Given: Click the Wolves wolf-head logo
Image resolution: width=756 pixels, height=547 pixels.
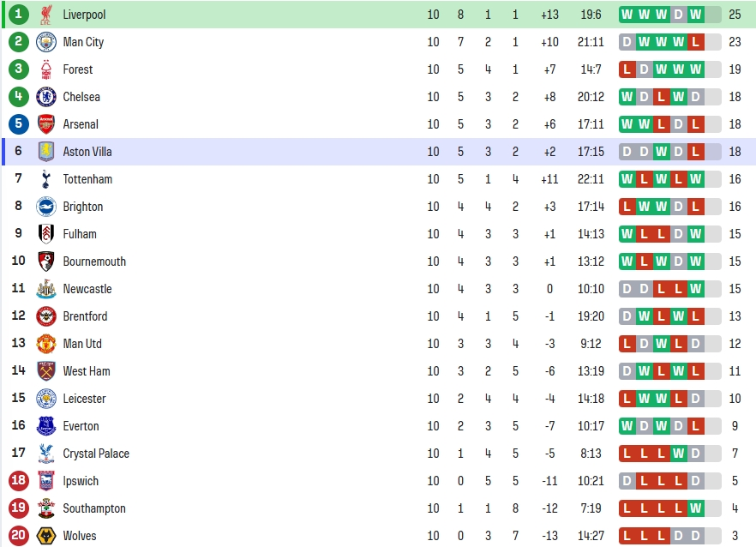Looking at the screenshot, I should (x=46, y=536).
